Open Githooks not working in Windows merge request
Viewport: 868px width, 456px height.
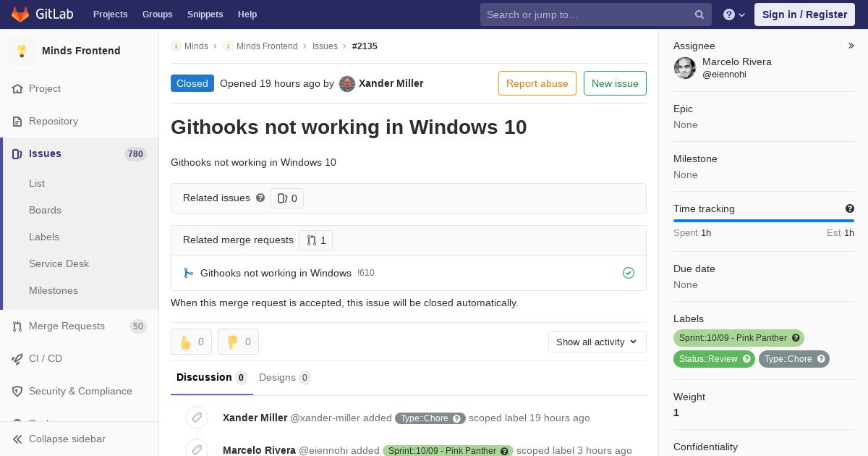tap(276, 273)
